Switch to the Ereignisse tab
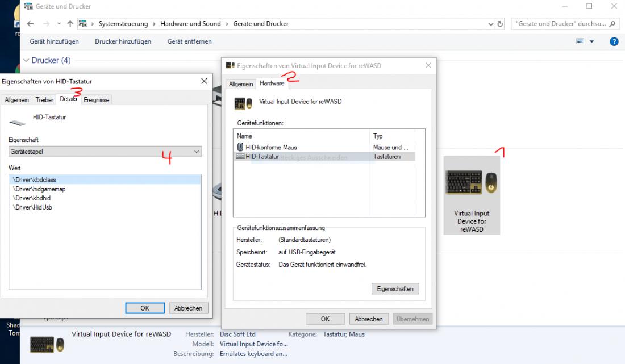The width and height of the screenshot is (625, 364). click(96, 100)
